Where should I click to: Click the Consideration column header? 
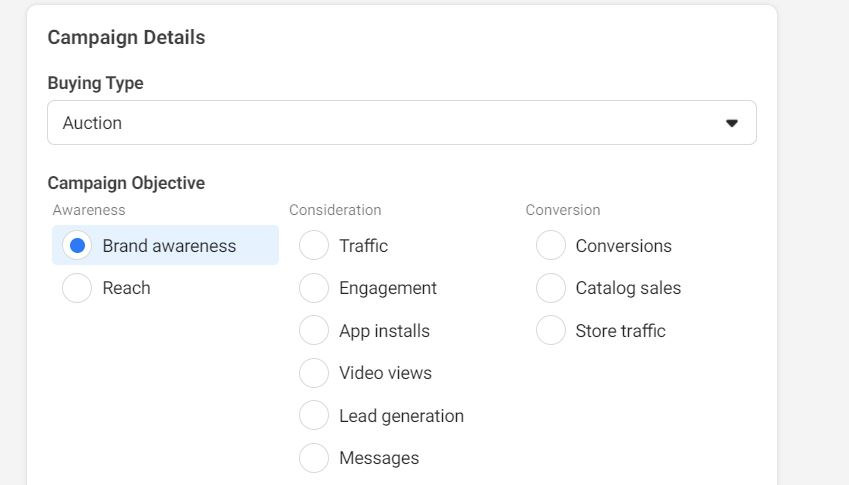[x=335, y=210]
